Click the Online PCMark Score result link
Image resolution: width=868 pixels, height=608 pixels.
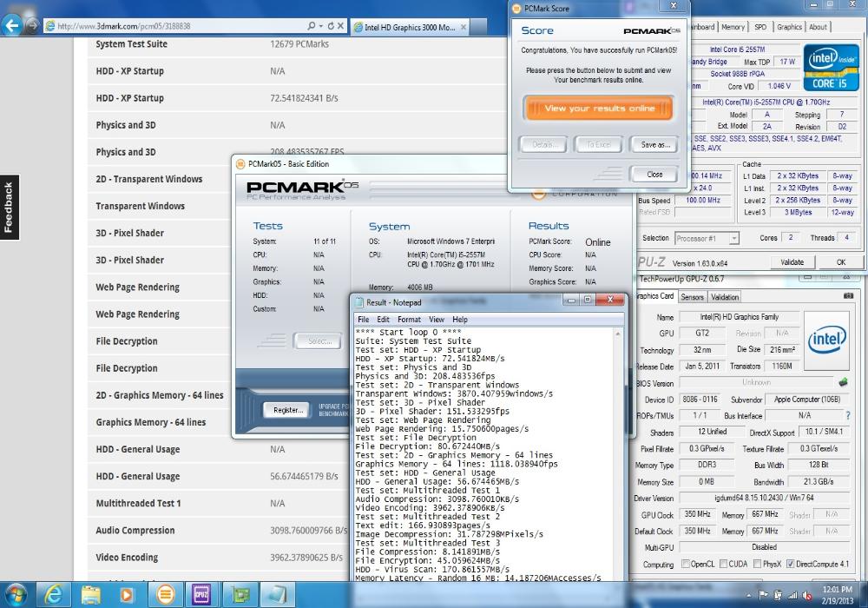[597, 242]
